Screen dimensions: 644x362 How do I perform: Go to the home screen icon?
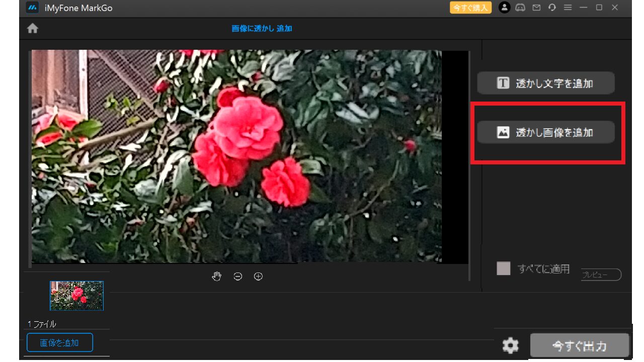33,29
